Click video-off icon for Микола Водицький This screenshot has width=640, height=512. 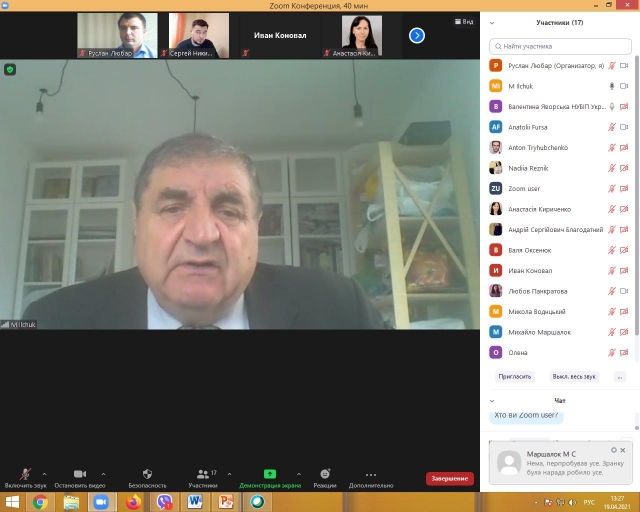[624, 312]
